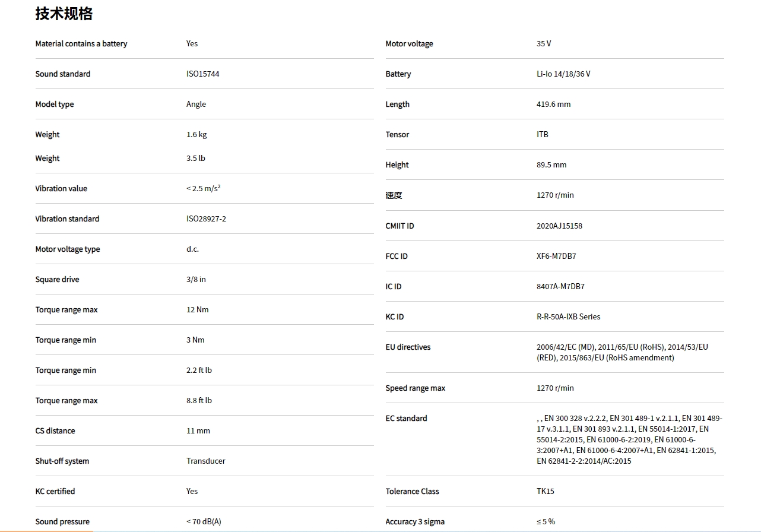Click the CMIIT ID 2020AJ15158 value
This screenshot has height=532, width=761.
(559, 226)
